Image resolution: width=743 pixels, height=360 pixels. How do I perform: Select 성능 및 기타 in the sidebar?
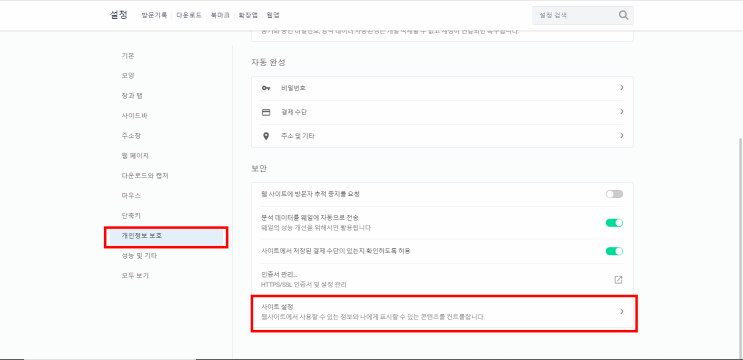(139, 256)
